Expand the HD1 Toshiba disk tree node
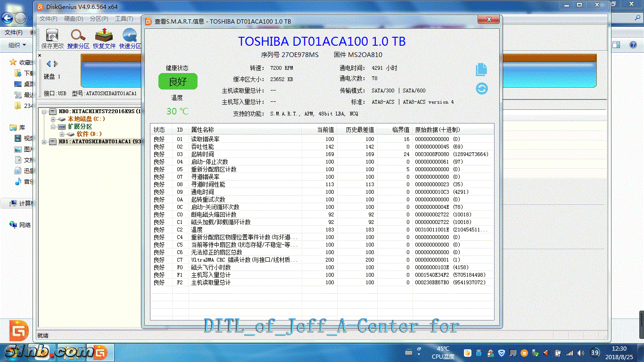 click(x=45, y=142)
